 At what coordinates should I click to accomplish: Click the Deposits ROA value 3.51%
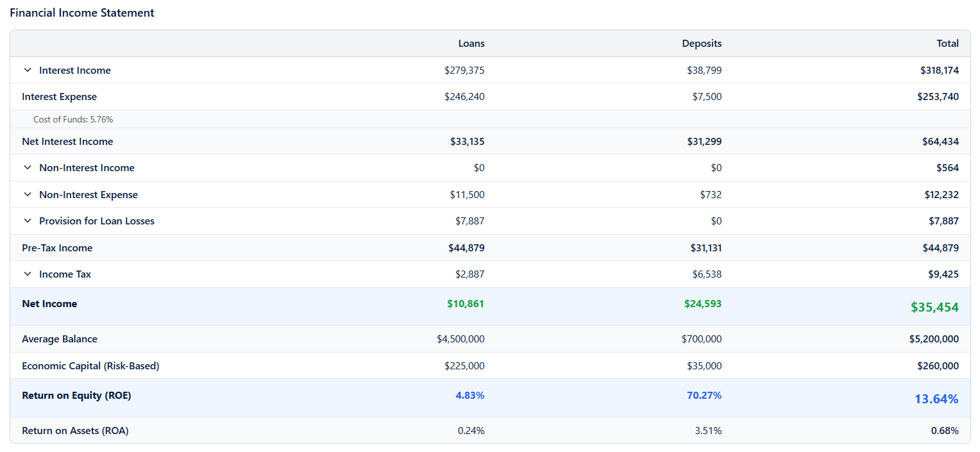click(708, 431)
